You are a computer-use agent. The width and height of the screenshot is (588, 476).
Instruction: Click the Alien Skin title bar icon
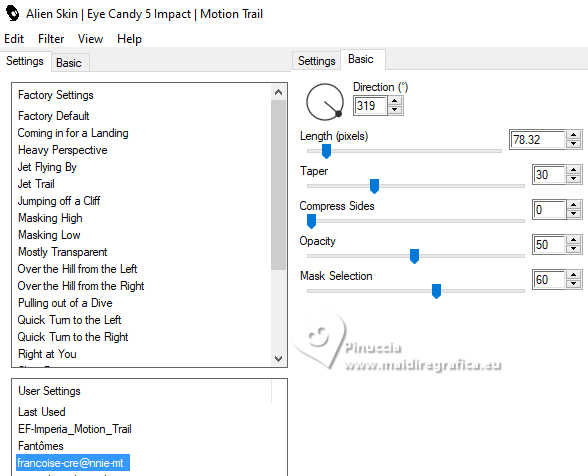pyautogui.click(x=12, y=14)
